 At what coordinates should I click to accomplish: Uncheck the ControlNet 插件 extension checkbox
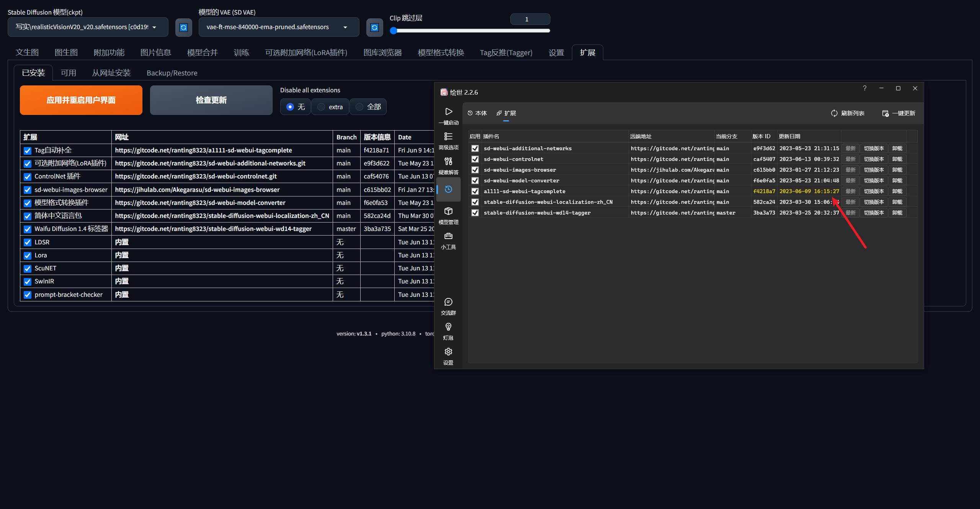[x=28, y=177]
